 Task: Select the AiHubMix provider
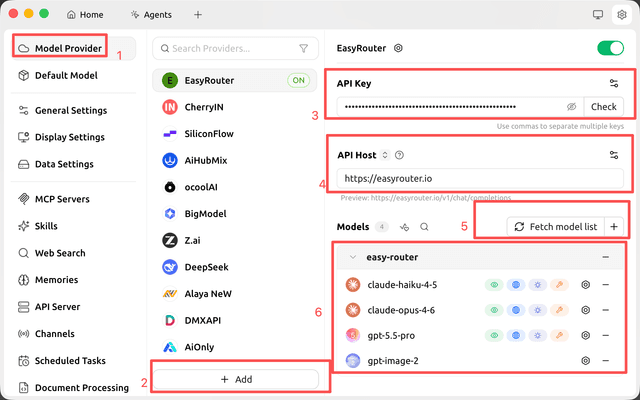[x=235, y=160]
